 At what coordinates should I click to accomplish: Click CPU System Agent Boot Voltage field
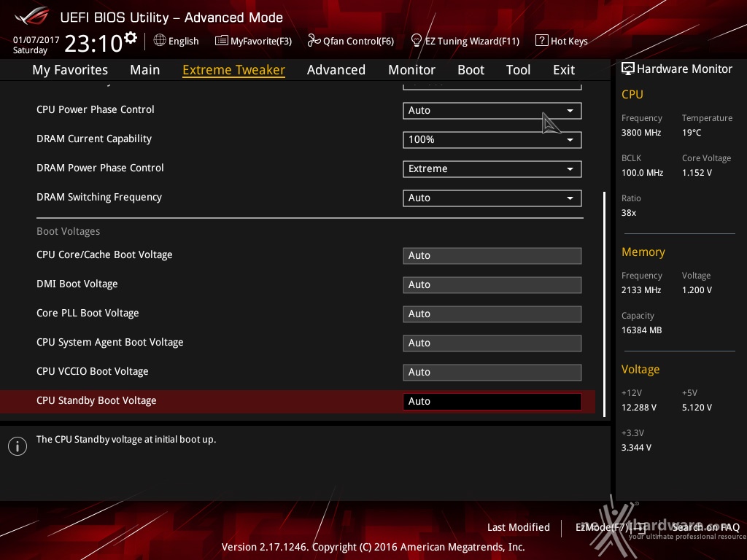[492, 343]
